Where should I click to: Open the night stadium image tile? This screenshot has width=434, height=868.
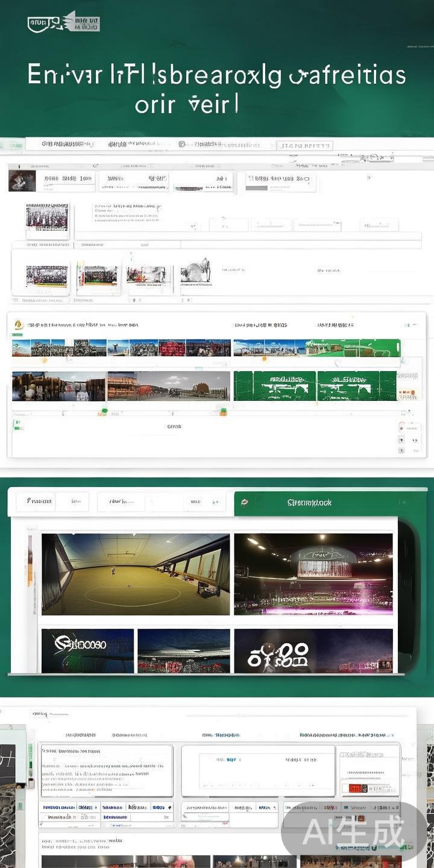coord(183,650)
